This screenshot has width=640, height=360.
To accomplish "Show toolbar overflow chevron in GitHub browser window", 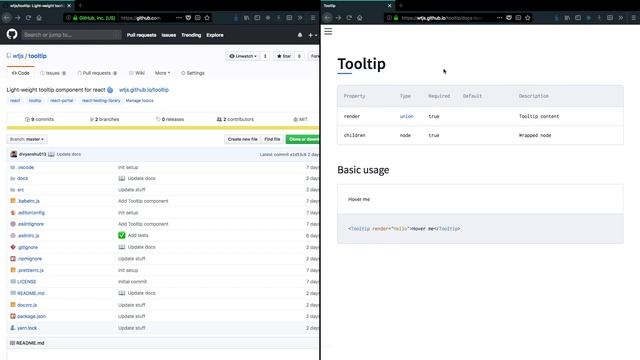I will [300, 18].
